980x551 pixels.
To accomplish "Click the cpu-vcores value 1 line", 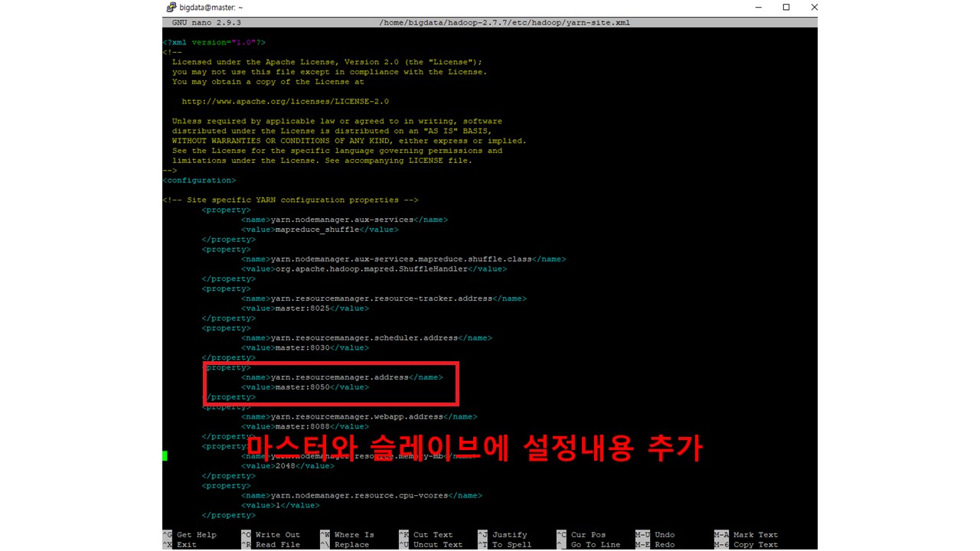I will coord(280,505).
